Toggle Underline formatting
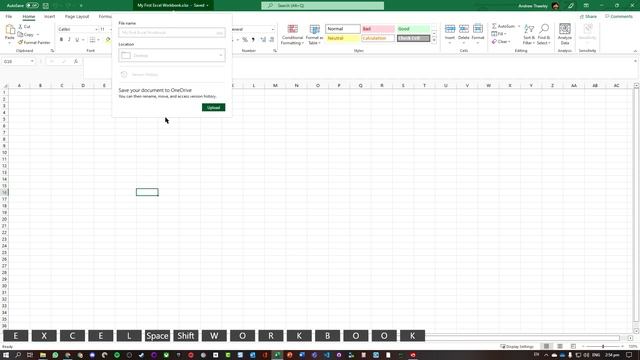640x360 pixels. tap(77, 40)
